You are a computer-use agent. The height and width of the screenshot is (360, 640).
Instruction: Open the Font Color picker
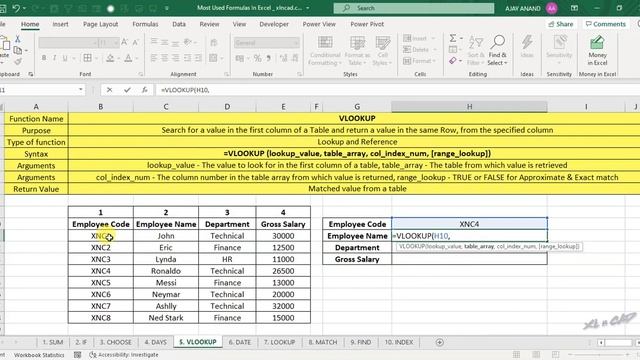pos(128,58)
